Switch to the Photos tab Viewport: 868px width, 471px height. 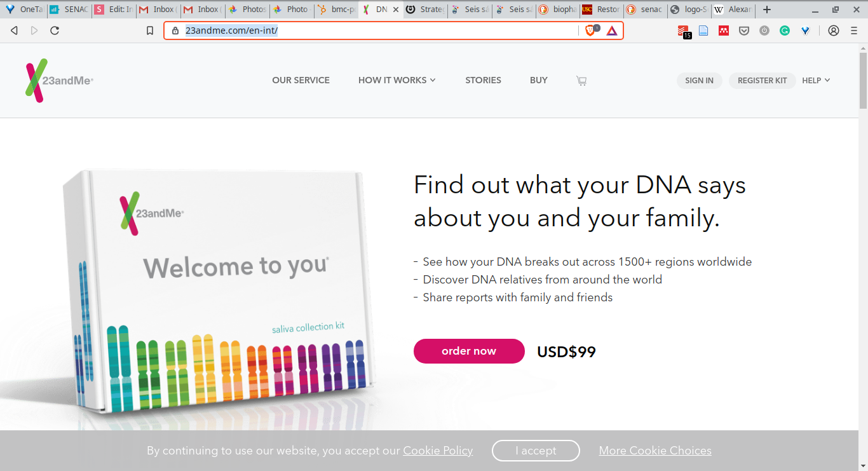pos(247,10)
